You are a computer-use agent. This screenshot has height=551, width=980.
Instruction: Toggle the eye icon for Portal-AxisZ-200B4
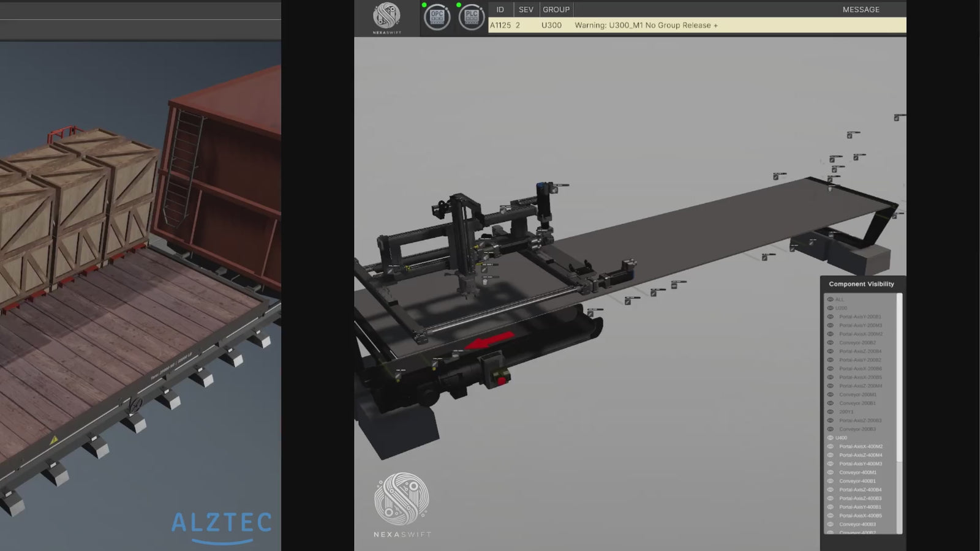[831, 351]
